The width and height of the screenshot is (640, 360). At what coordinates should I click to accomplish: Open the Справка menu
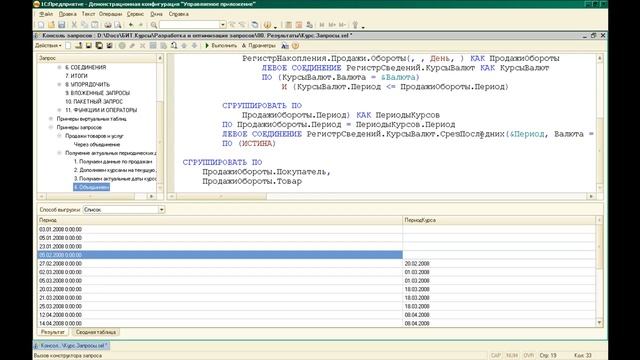tap(178, 14)
